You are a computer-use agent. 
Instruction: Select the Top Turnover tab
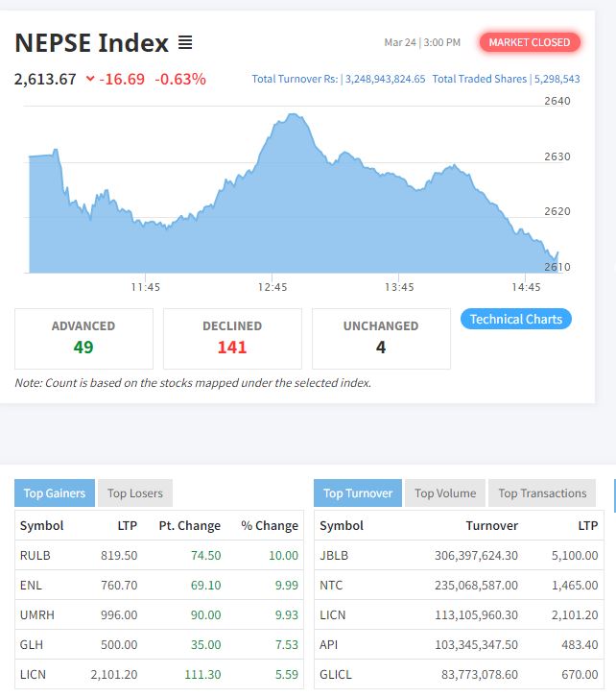coord(358,493)
